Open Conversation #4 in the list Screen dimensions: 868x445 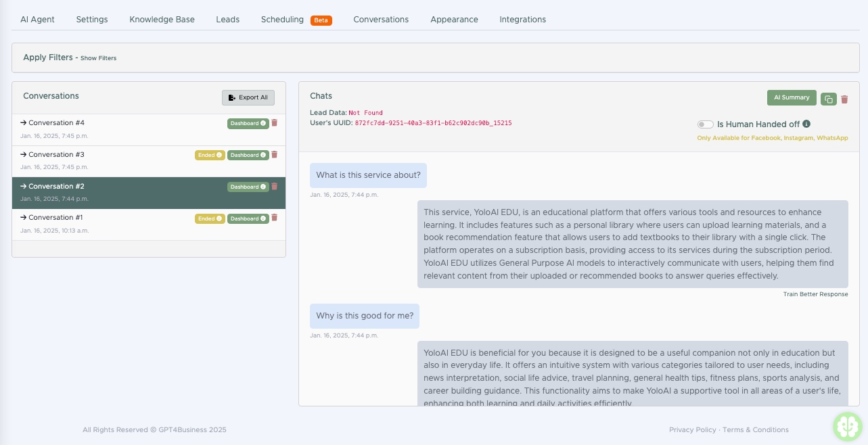(x=56, y=123)
